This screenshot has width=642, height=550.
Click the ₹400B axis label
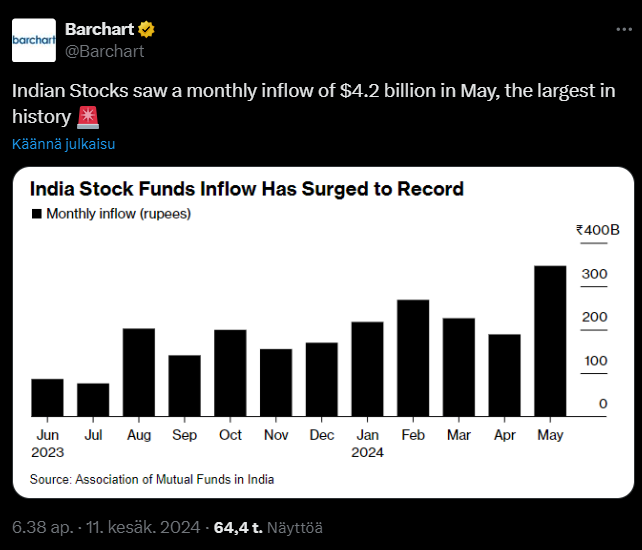597,231
